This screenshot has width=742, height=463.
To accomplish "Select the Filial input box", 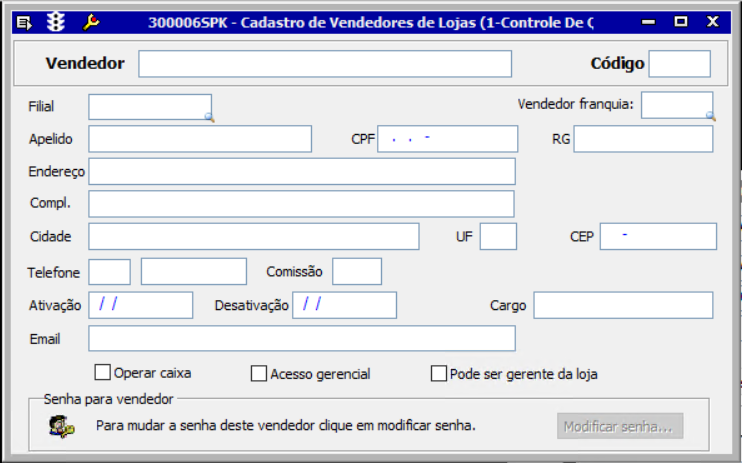I will pyautogui.click(x=150, y=107).
